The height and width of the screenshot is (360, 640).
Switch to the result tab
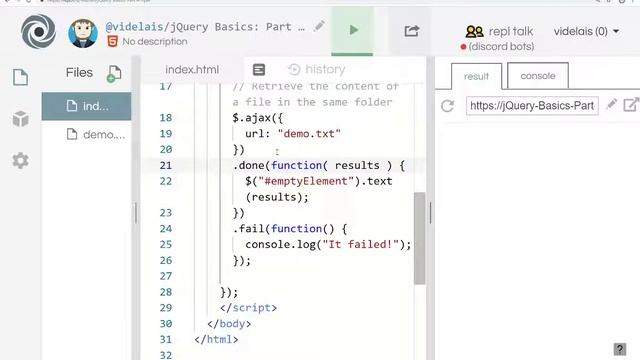click(476, 76)
